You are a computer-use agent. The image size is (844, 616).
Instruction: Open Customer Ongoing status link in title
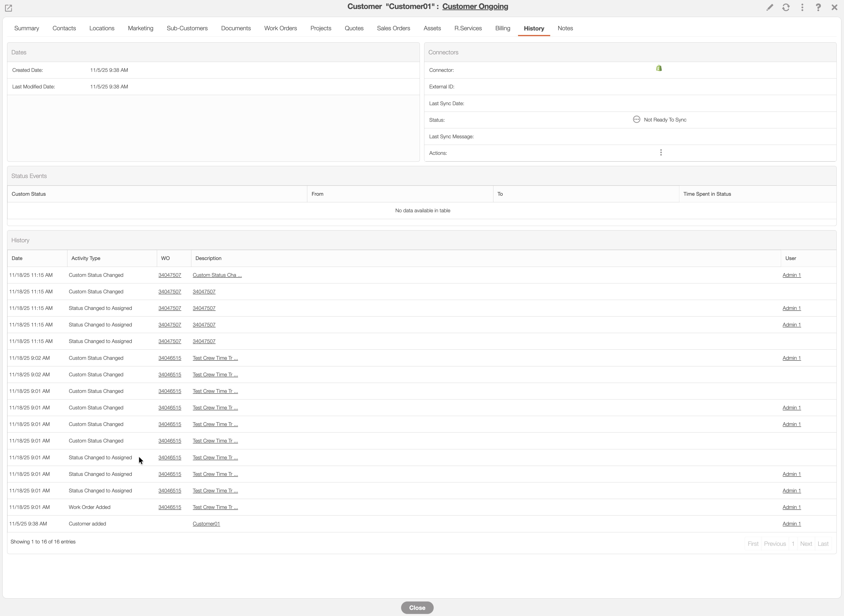475,6
